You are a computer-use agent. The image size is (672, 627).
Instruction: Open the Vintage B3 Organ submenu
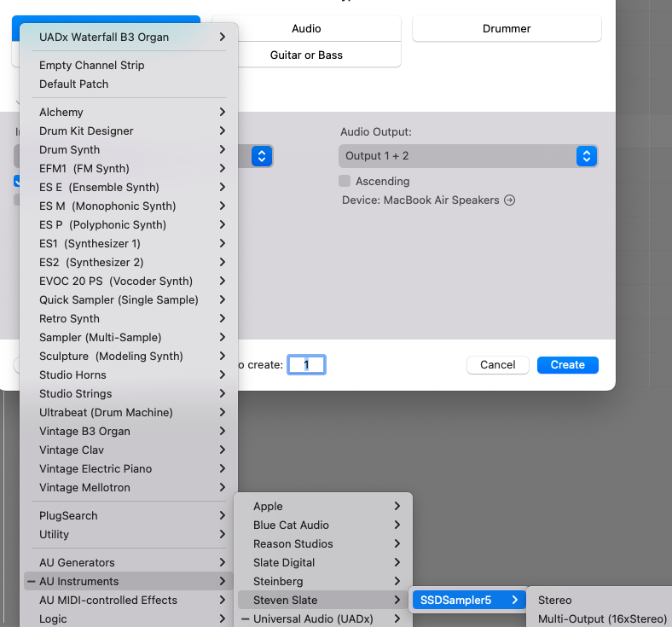(129, 432)
